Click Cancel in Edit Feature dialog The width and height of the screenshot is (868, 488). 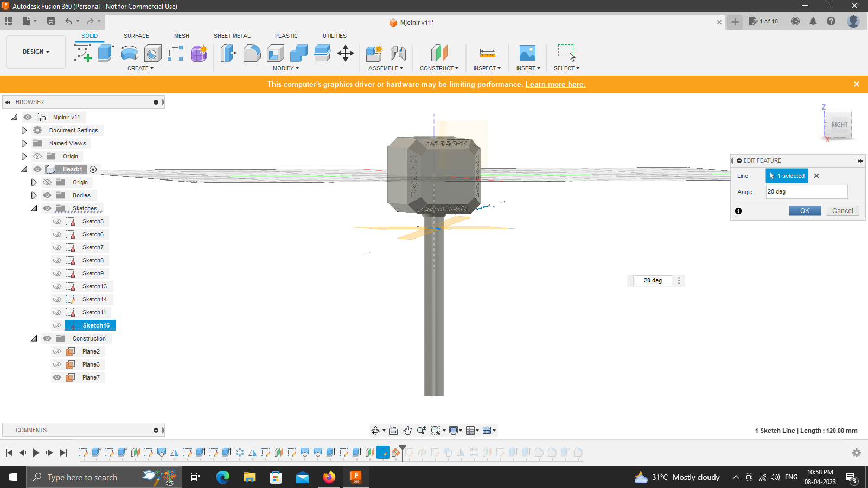click(843, 211)
